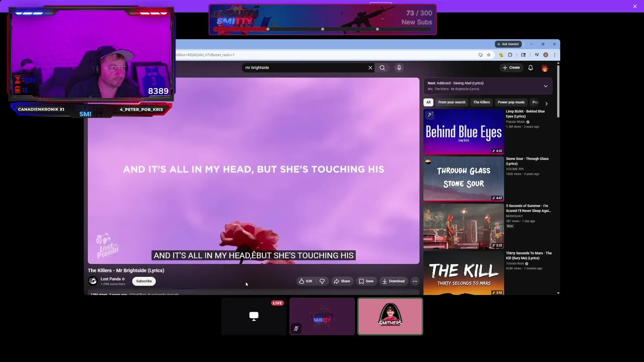Start voice search with the microphone icon
644x362 pixels.
coord(399,67)
